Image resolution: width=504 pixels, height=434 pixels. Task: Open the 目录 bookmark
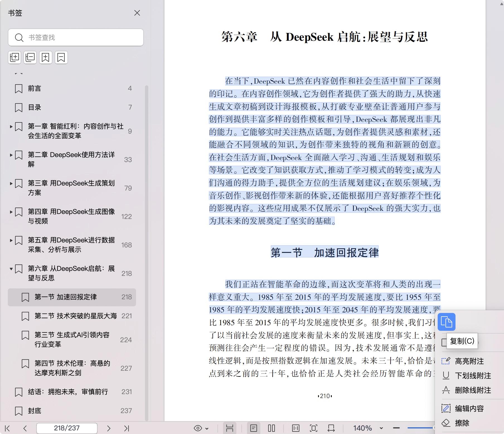click(35, 108)
